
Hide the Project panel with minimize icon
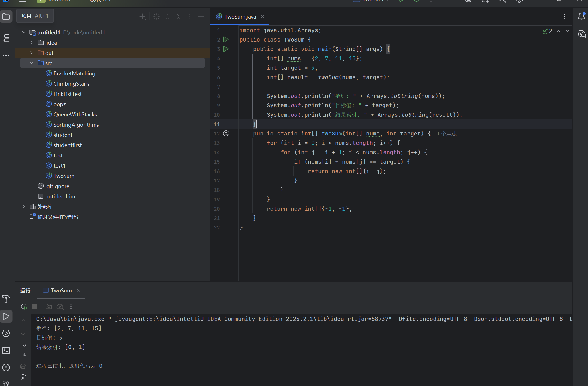(201, 17)
